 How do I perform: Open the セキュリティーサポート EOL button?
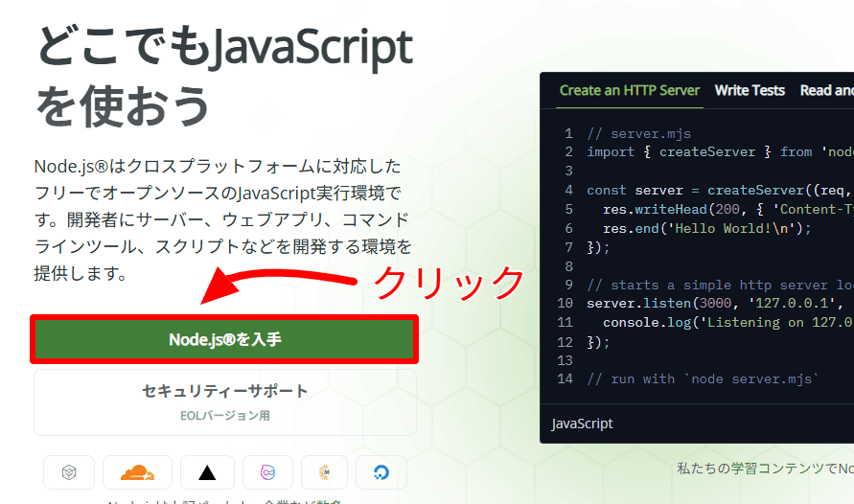224,401
